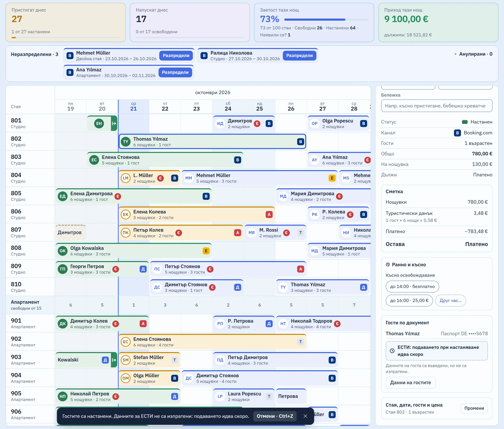Click the E channel badge on Olga Kowalska

(206, 251)
